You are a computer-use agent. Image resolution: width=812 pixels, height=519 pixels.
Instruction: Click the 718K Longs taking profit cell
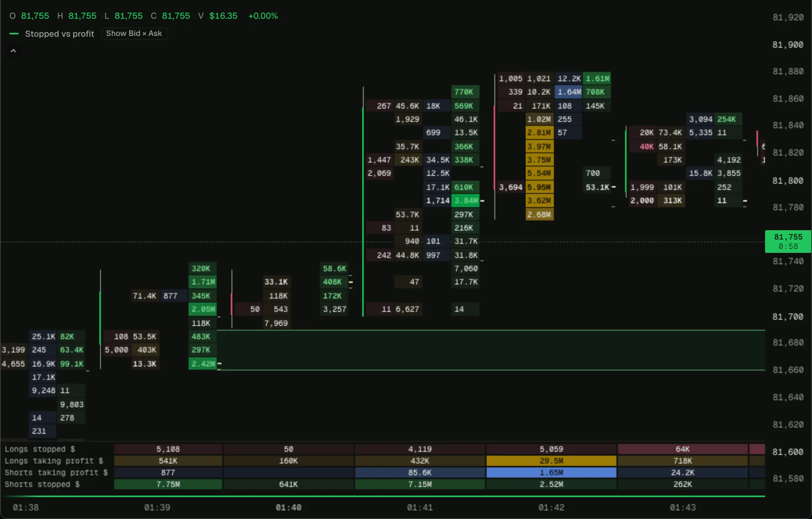click(x=683, y=461)
